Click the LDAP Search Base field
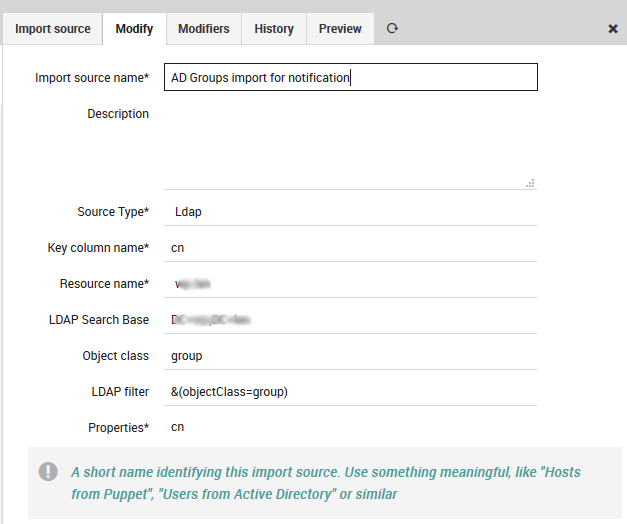This screenshot has height=524, width=627. 350,320
